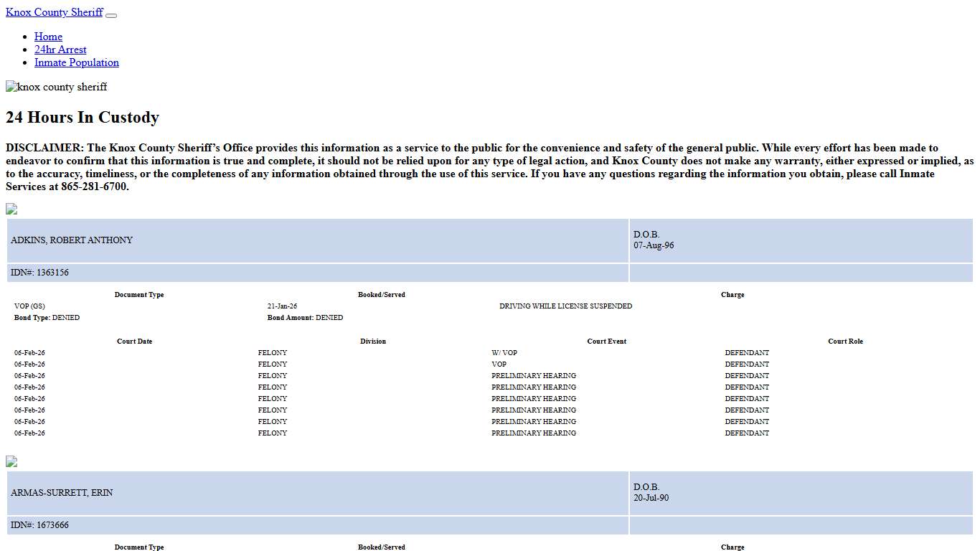Click the mugshot image above Adkins record
The width and height of the screenshot is (980, 551).
pyautogui.click(x=11, y=209)
